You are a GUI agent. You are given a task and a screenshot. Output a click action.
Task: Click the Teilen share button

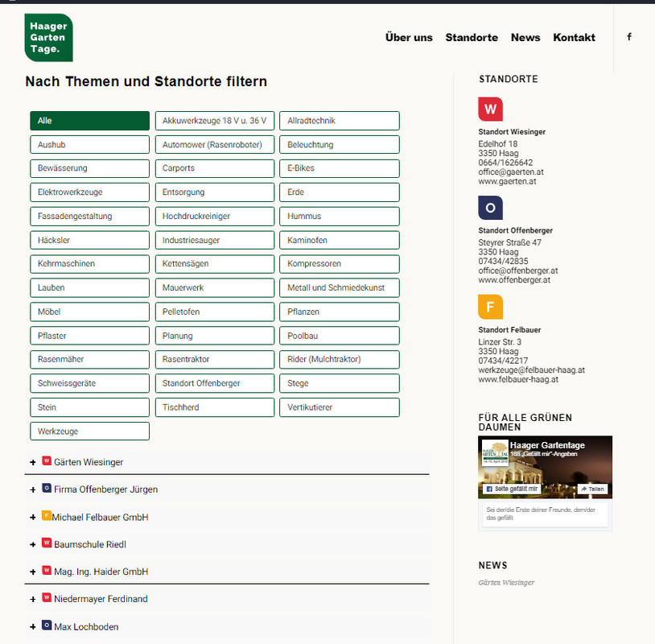(x=592, y=489)
